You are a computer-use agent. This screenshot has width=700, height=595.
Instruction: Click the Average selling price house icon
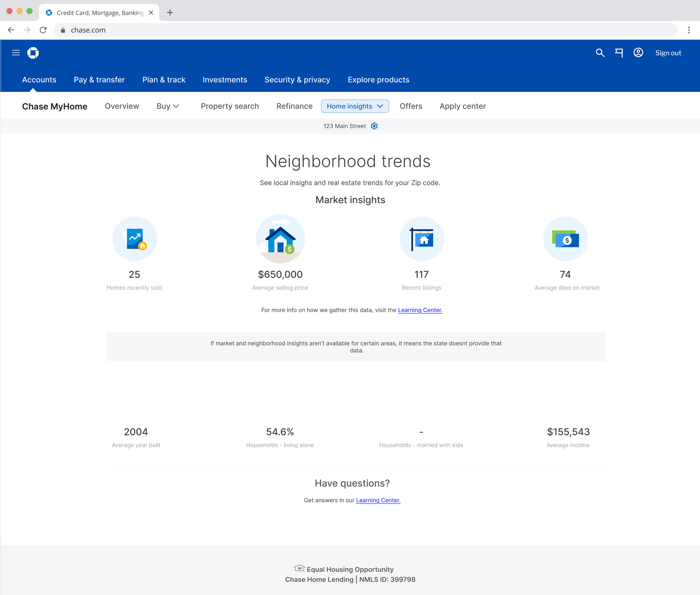point(280,239)
